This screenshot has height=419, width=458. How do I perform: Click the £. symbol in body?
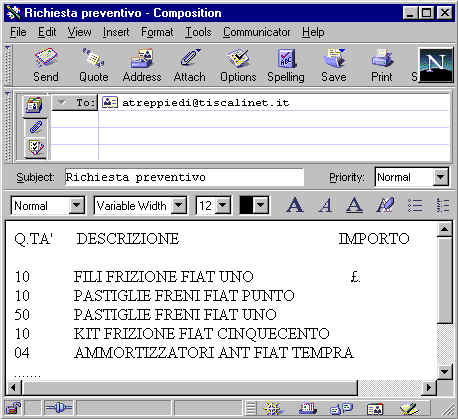tap(355, 277)
